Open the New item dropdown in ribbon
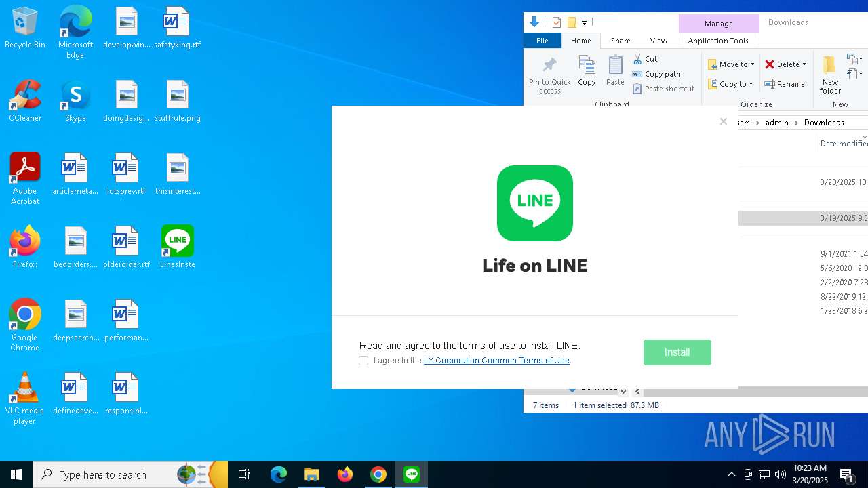This screenshot has height=488, width=868. click(x=854, y=59)
